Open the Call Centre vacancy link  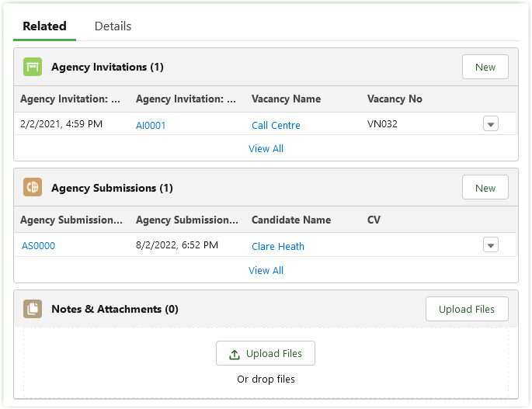click(276, 125)
